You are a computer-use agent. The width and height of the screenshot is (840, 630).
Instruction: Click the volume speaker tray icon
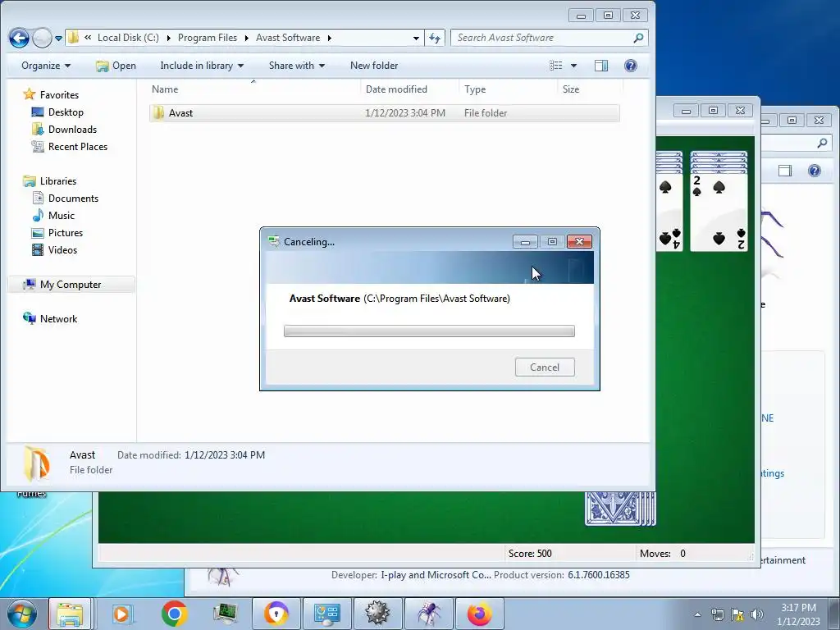pyautogui.click(x=757, y=614)
